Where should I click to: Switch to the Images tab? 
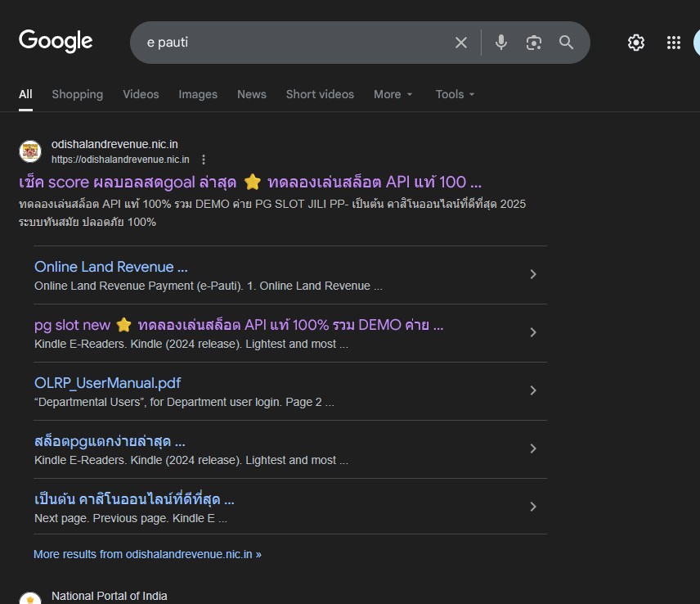pyautogui.click(x=198, y=94)
